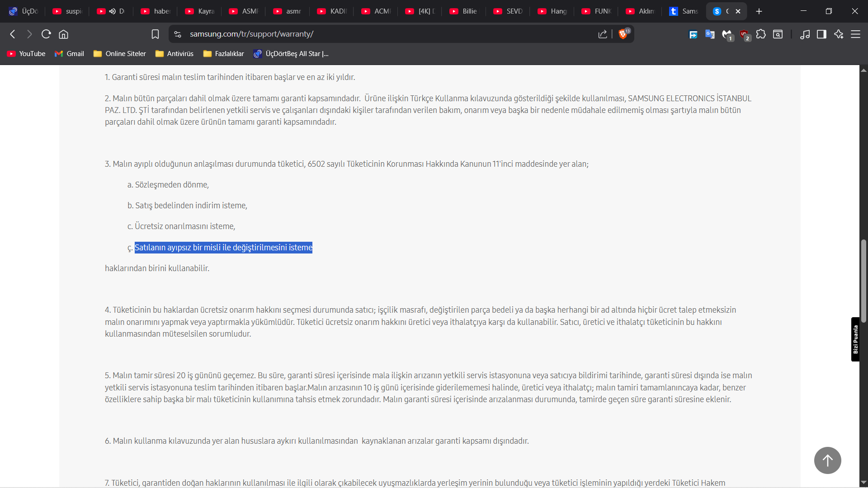Go forward to the next page
Image resolution: width=868 pixels, height=488 pixels.
tap(29, 34)
